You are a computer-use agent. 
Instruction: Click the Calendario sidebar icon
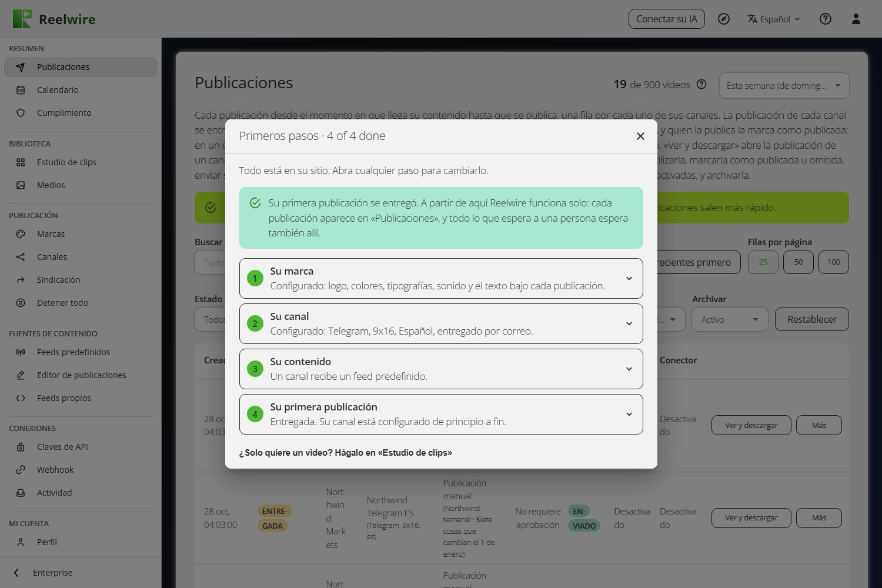pyautogui.click(x=21, y=90)
